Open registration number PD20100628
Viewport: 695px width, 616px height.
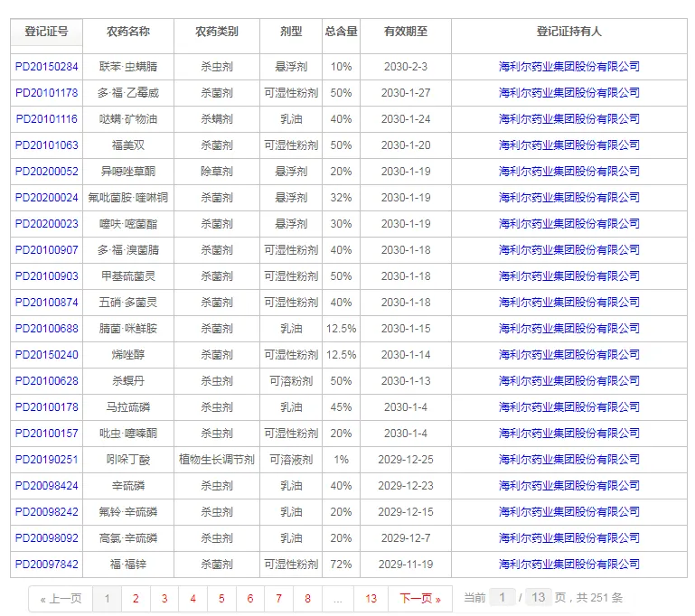(x=46, y=381)
